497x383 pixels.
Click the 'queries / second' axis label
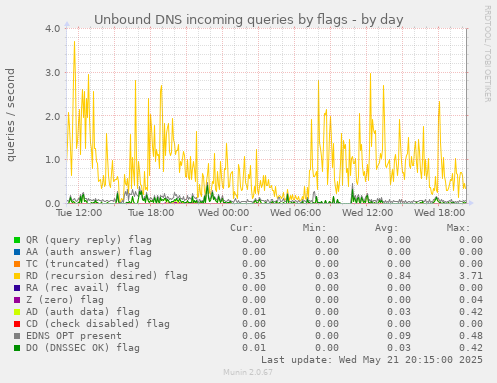[10, 115]
